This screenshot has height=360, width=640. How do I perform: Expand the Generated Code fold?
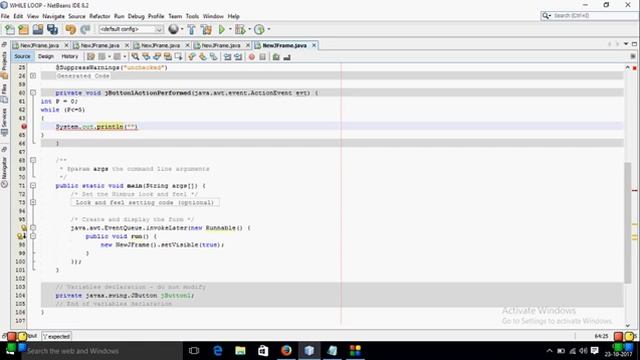33,76
